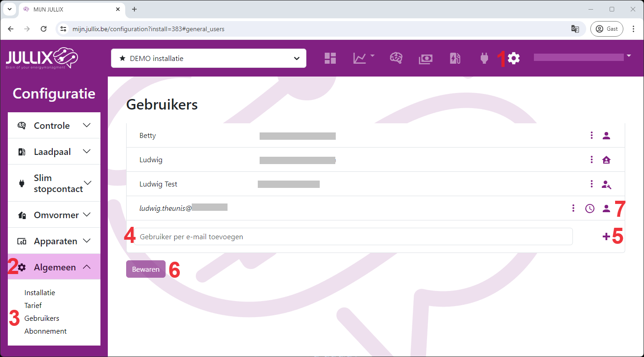Click the Bewaren button

pos(146,269)
